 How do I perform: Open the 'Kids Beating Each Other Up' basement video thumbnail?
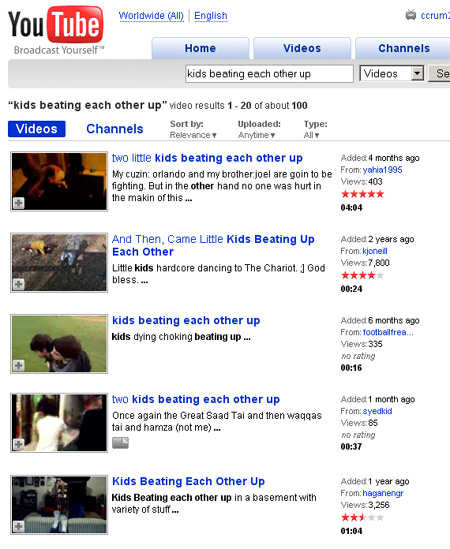tap(59, 505)
